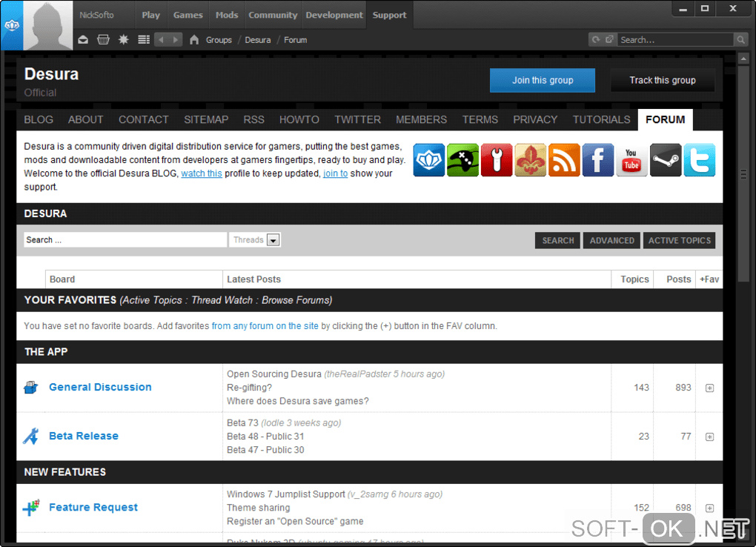
Task: Open the inbox envelope icon in toolbar
Action: pos(83,39)
